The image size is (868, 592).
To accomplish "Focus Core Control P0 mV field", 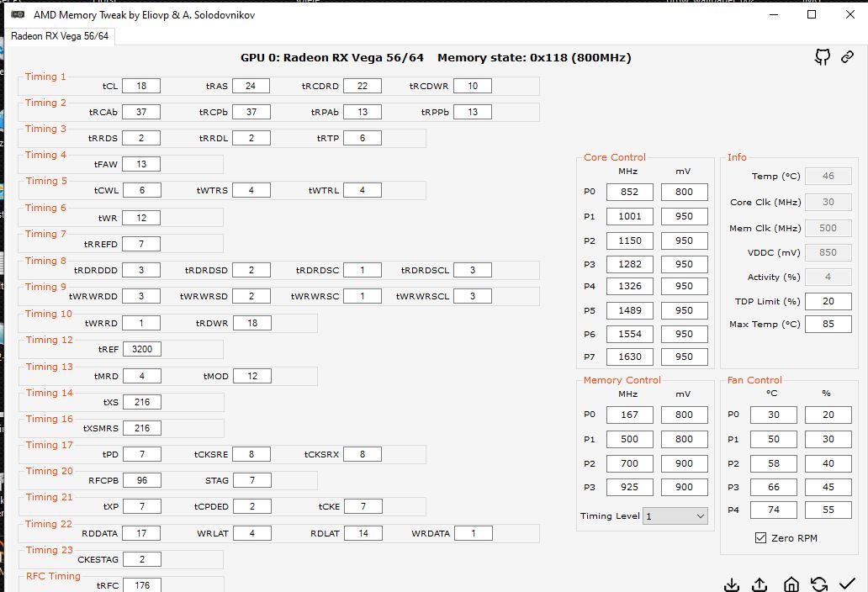I will [684, 192].
